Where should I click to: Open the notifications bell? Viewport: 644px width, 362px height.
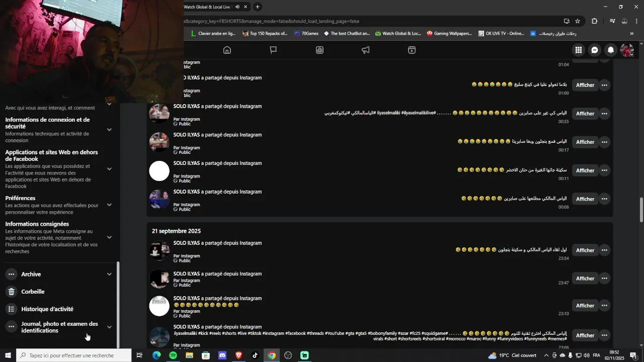click(x=611, y=50)
